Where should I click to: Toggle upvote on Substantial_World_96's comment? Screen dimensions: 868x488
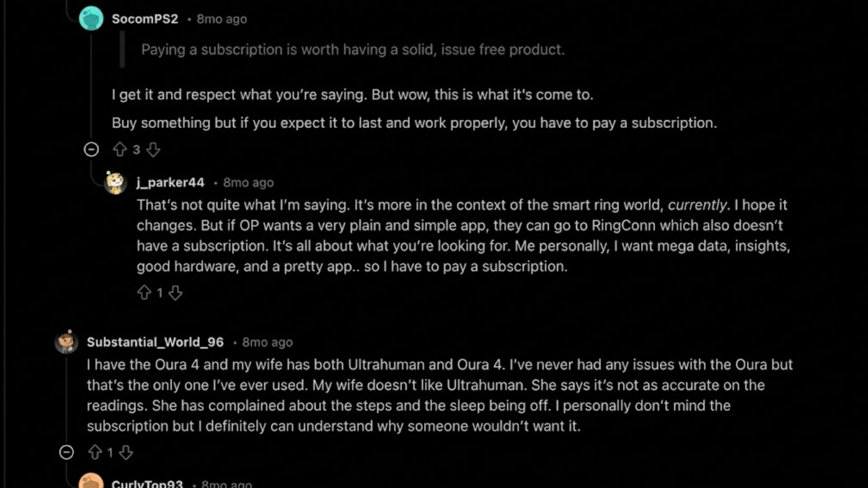95,452
